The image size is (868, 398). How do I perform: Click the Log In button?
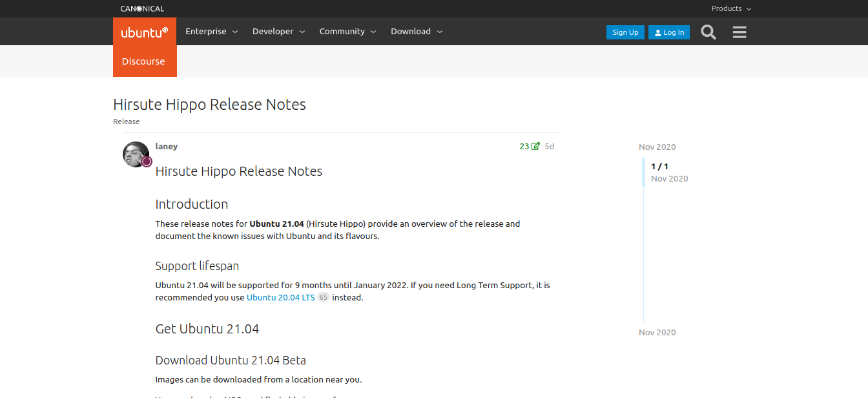pos(669,32)
